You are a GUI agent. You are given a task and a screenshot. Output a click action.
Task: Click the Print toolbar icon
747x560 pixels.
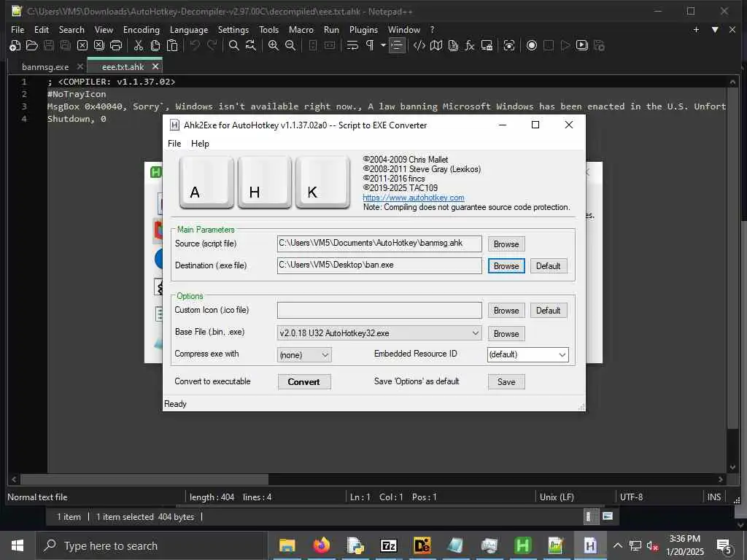(x=116, y=46)
